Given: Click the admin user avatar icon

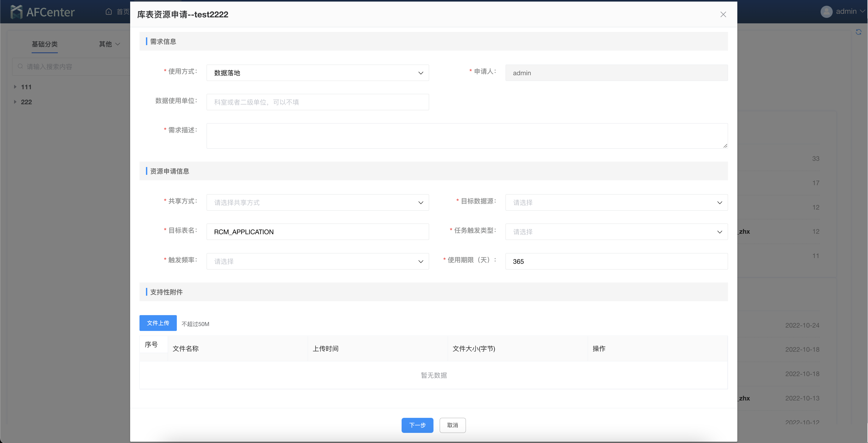Looking at the screenshot, I should point(826,11).
